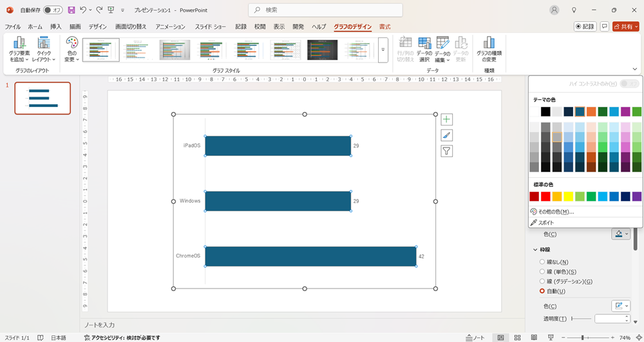Click グラフの種類の変更 chart type icon
Image resolution: width=644 pixels, height=342 pixels.
[x=489, y=49]
